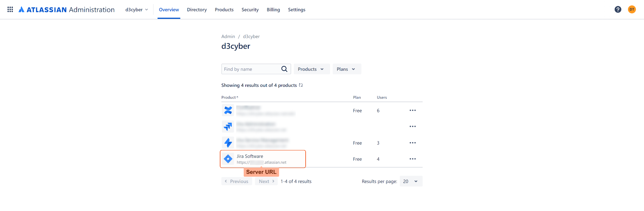Open the Jira Software product link
The height and width of the screenshot is (211, 644).
(250, 156)
